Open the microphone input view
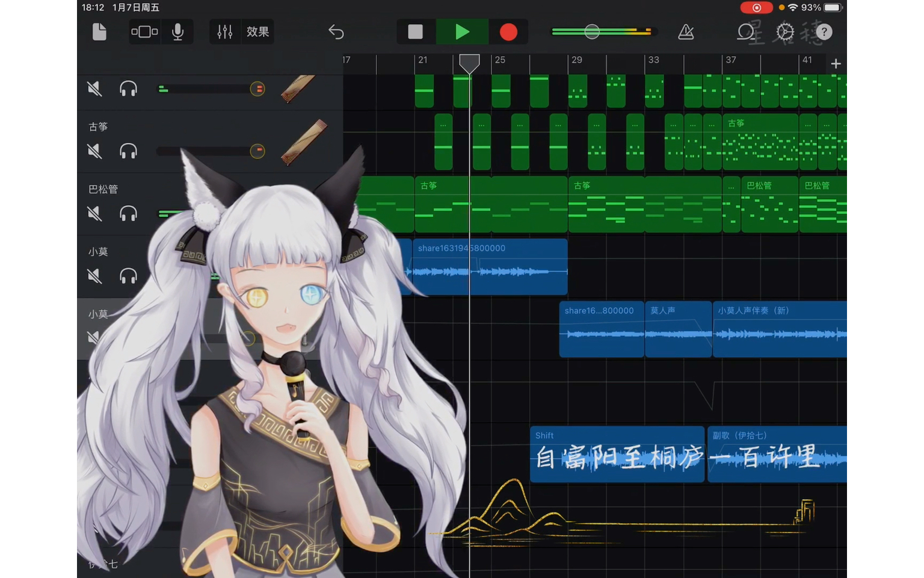Image resolution: width=924 pixels, height=578 pixels. [177, 32]
